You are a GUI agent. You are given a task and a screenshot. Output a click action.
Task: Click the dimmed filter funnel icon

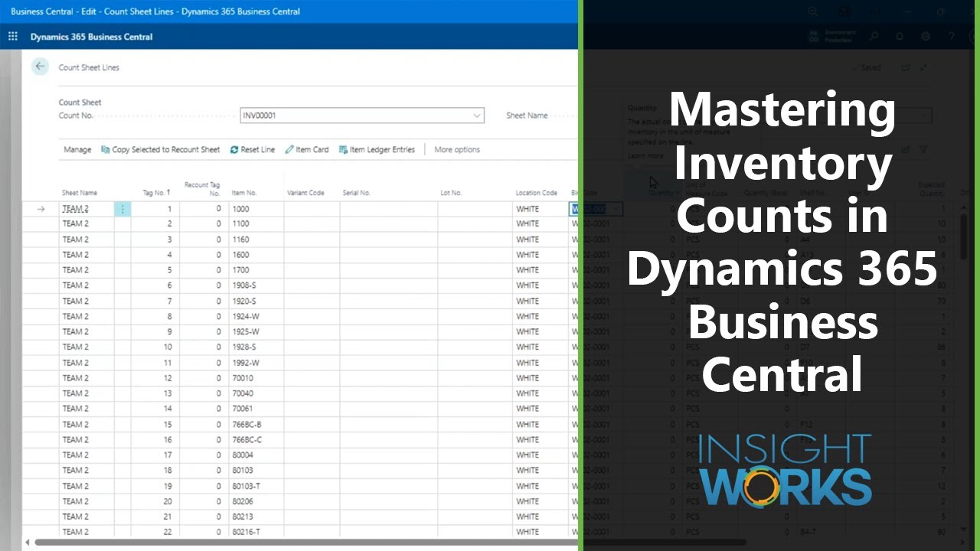[x=924, y=150]
